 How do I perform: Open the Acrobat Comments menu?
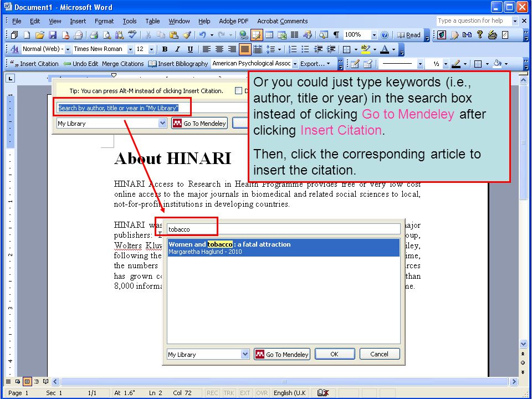pyautogui.click(x=282, y=21)
